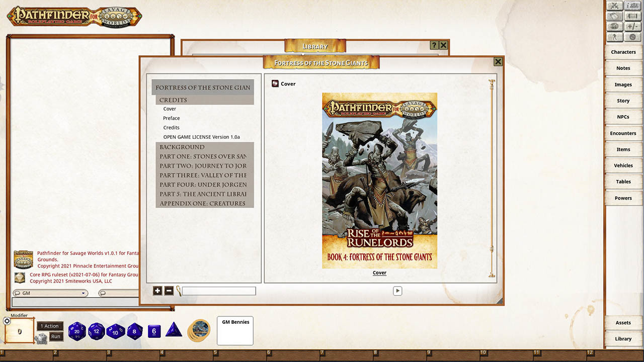Pick the d10 die
The height and width of the screenshot is (362, 644).
tap(116, 331)
